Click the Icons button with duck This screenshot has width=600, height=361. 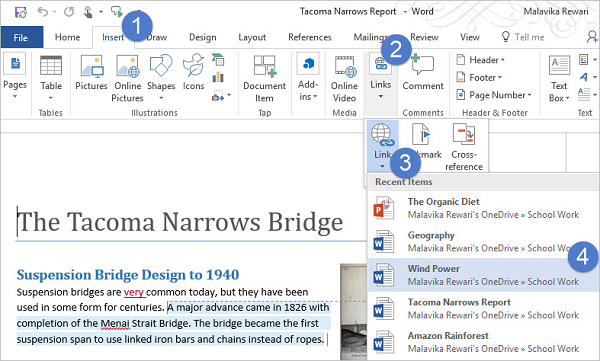coord(193,73)
